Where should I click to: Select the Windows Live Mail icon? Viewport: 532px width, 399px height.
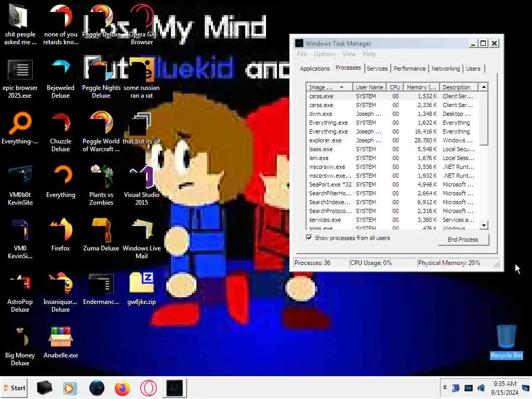(142, 239)
